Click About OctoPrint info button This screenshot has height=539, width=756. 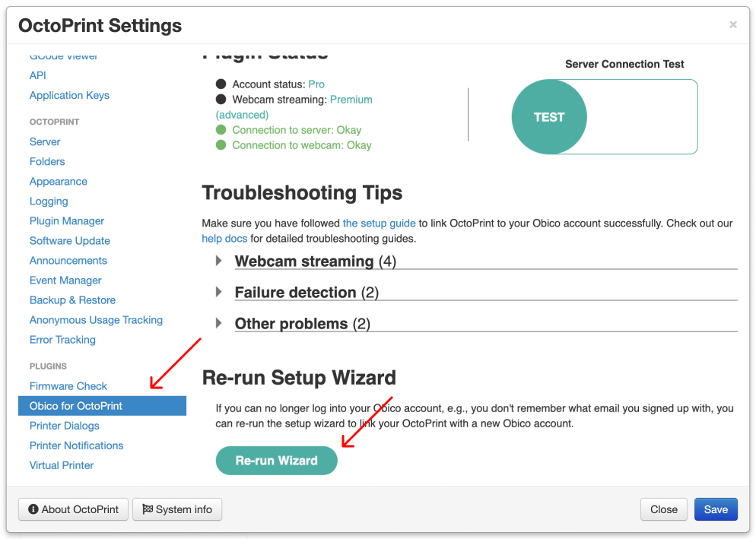pos(74,509)
